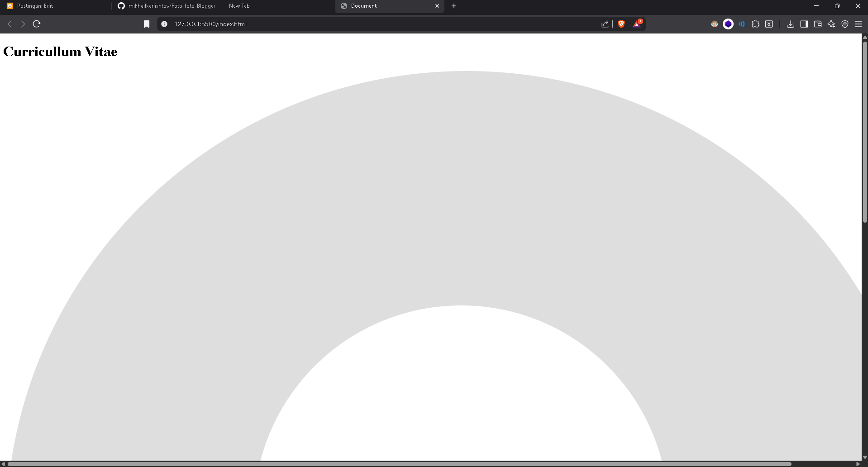Bookmark this page with the bookmark icon
This screenshot has width=868, height=467.
point(147,24)
